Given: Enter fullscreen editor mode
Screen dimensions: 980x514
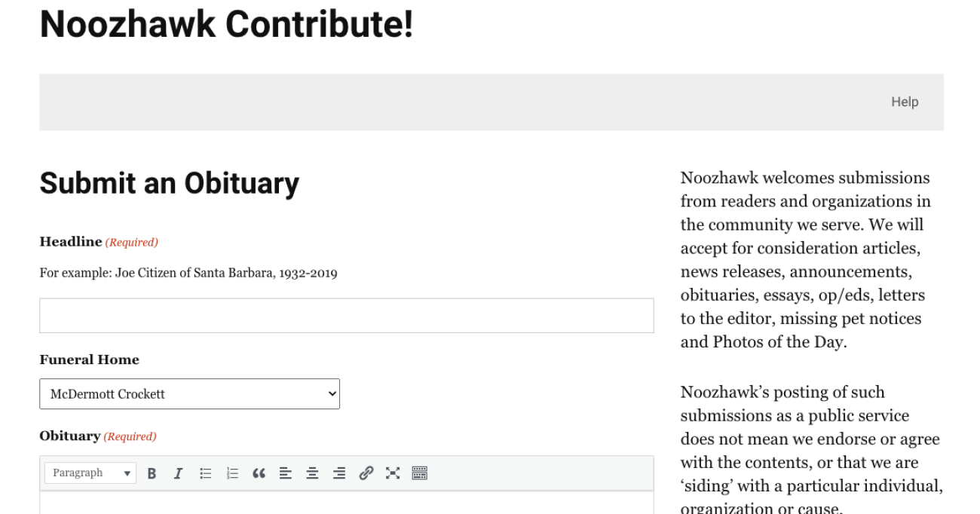Looking at the screenshot, I should tap(393, 473).
